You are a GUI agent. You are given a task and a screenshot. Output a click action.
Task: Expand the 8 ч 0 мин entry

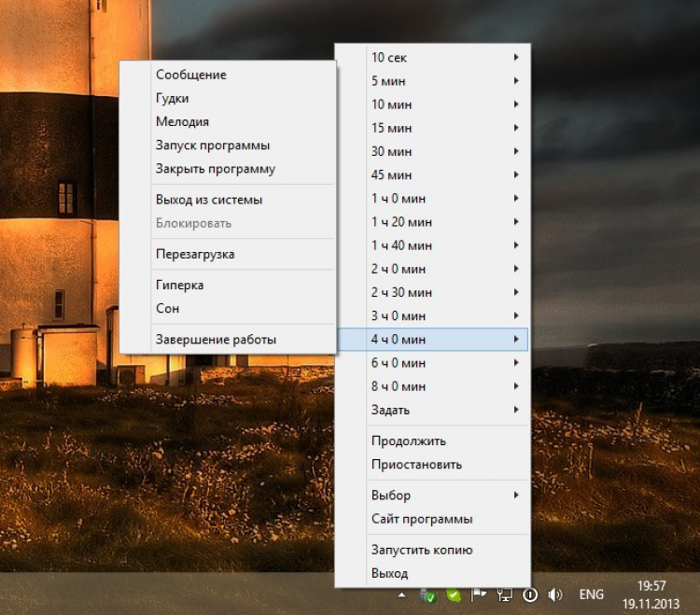pyautogui.click(x=432, y=386)
